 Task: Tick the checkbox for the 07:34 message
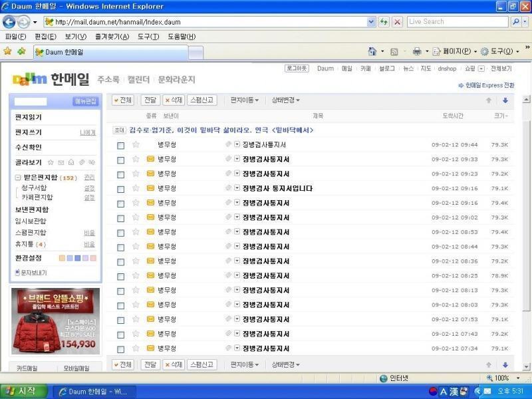tap(120, 350)
